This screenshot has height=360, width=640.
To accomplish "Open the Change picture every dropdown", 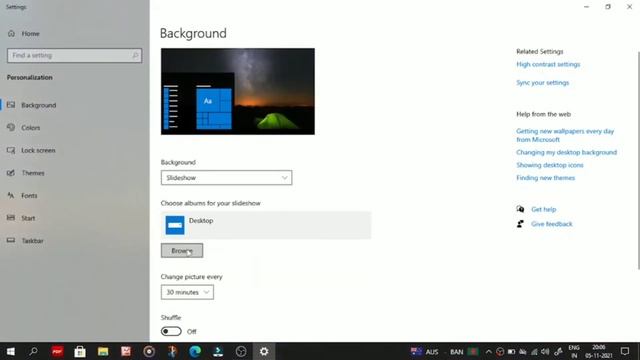I will (187, 292).
